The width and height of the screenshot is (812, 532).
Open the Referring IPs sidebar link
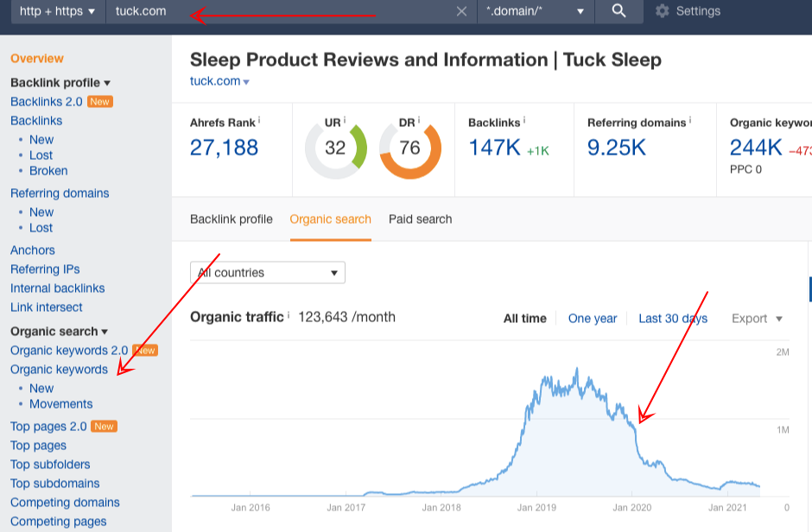pyautogui.click(x=45, y=269)
